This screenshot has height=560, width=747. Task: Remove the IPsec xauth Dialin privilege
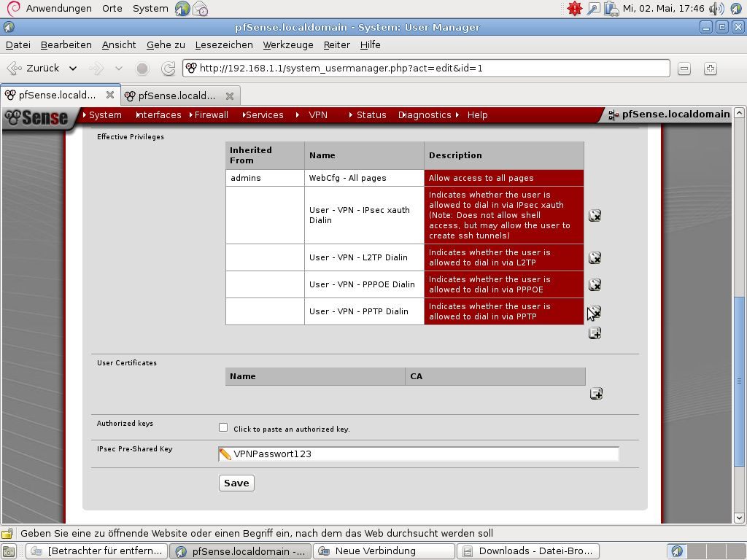coord(595,215)
